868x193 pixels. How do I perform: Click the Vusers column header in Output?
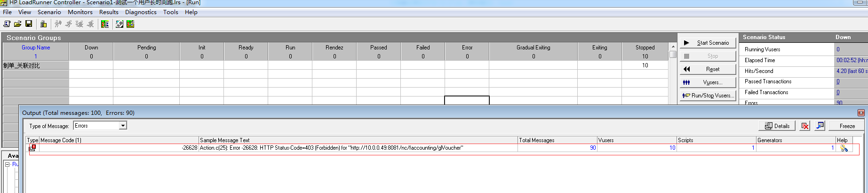tap(637, 140)
